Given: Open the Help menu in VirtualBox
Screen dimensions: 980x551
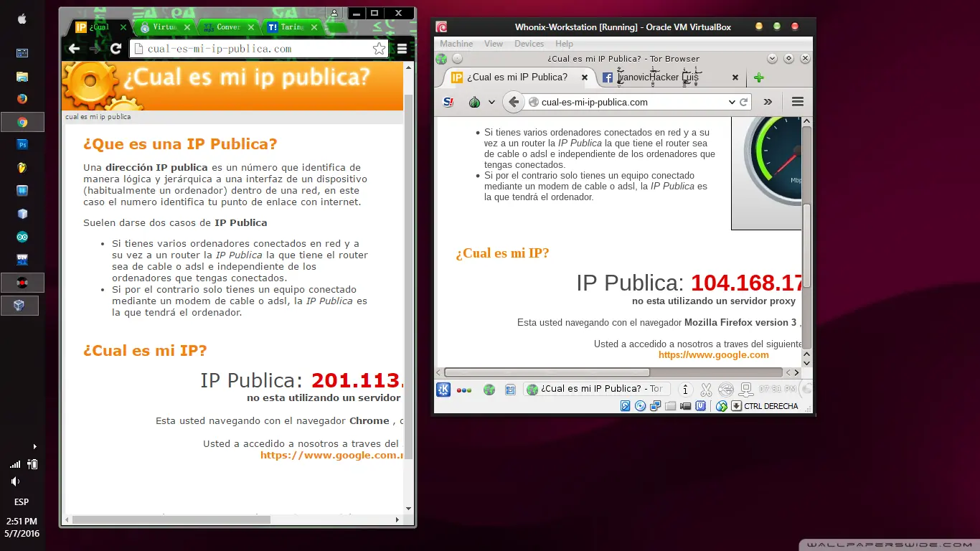Looking at the screenshot, I should pos(564,44).
